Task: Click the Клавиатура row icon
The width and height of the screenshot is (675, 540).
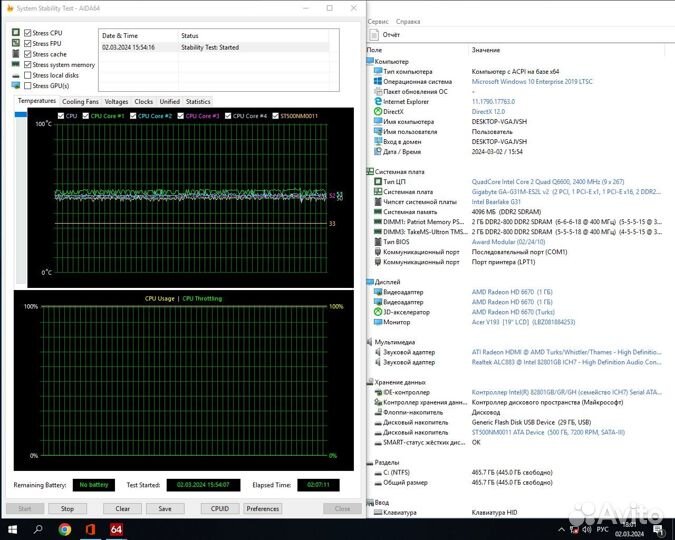Action: pos(378,512)
